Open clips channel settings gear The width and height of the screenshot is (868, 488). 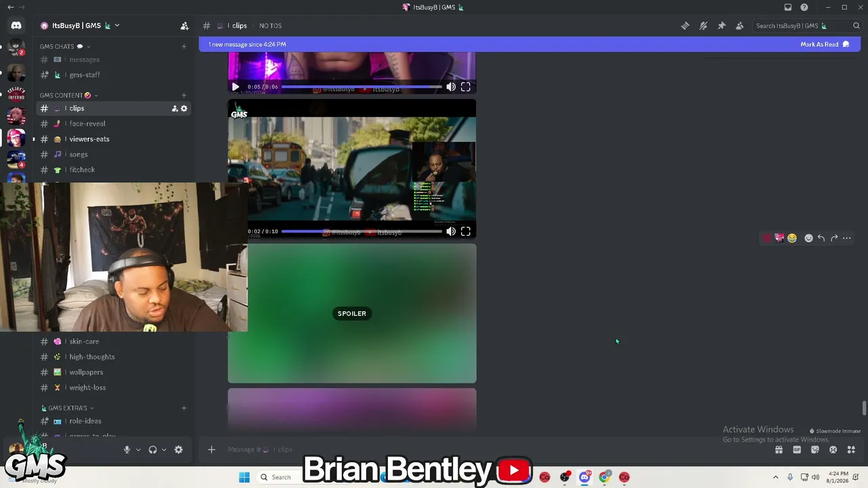tap(184, 108)
